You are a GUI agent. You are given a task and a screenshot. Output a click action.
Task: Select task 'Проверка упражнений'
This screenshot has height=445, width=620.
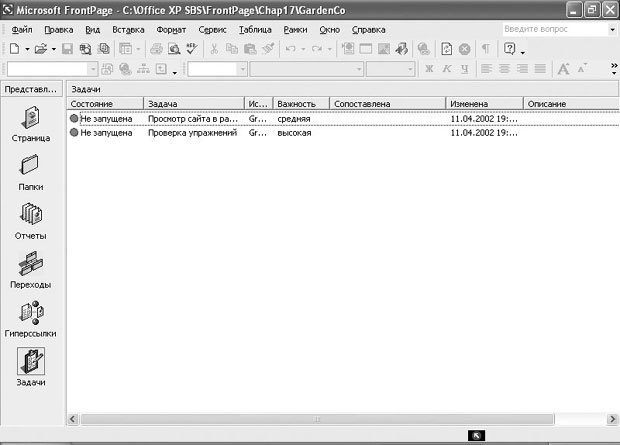193,133
